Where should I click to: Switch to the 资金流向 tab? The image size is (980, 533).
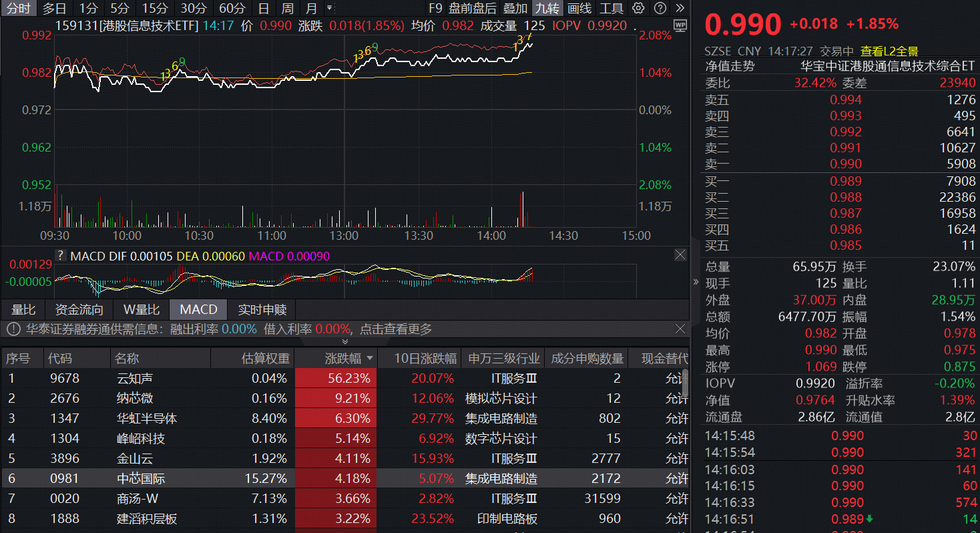[79, 309]
